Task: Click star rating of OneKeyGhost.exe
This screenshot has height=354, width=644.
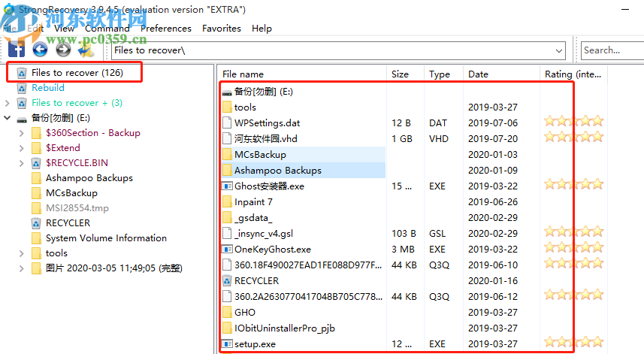Action: pos(574,247)
